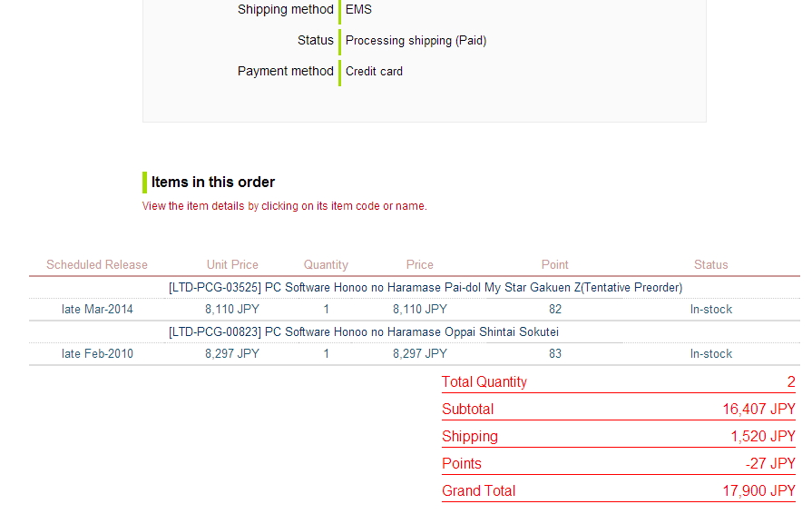
Task: Click the red item details instruction text
Action: (x=284, y=206)
